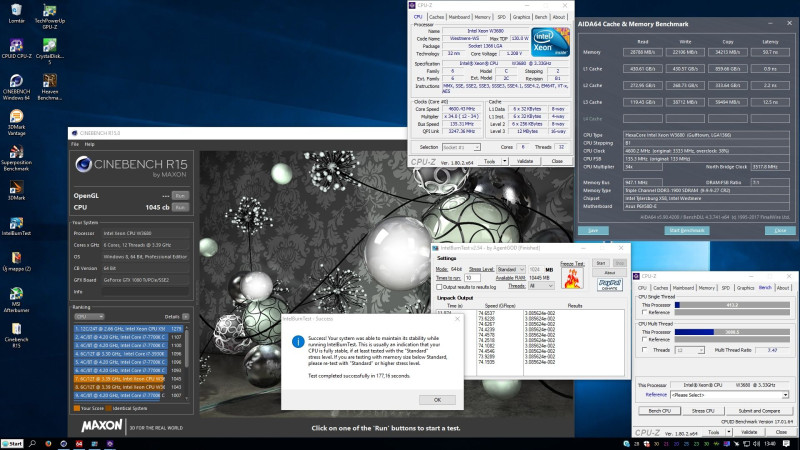Click OK in the IntelBurnTest Success dialog
Screen dimensions: 800x450
tap(437, 400)
